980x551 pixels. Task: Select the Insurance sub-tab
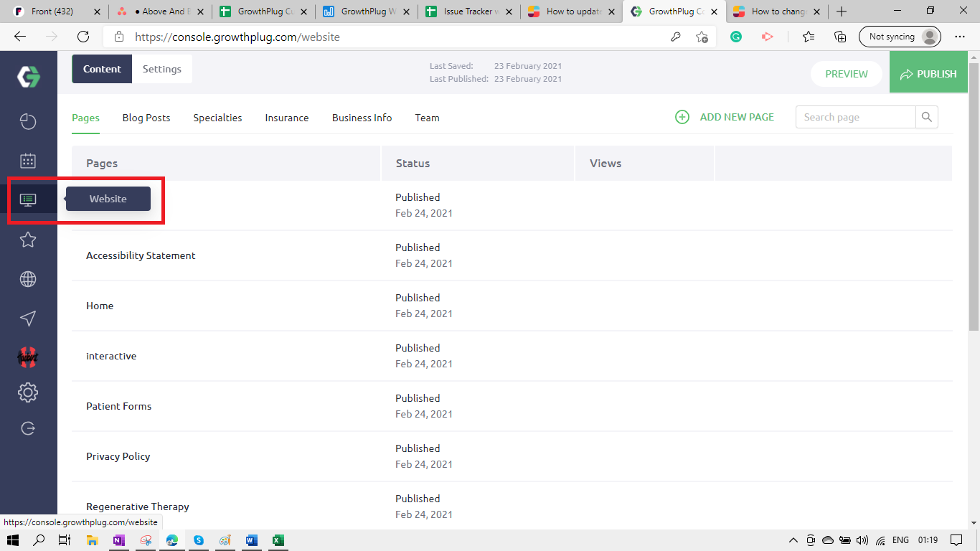point(287,118)
